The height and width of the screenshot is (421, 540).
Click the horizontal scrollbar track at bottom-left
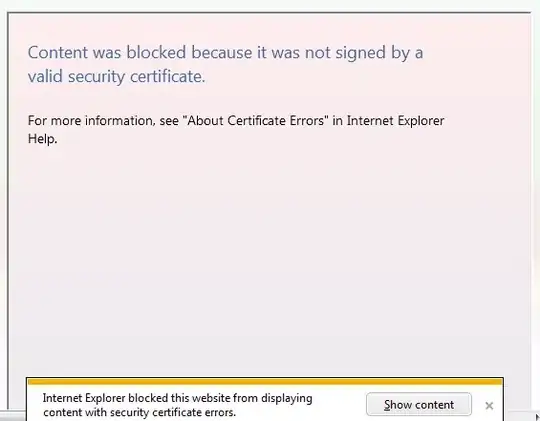[13, 416]
